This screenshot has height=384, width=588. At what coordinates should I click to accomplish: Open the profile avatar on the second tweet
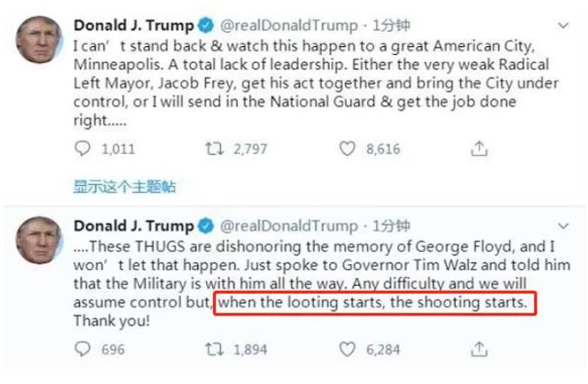coord(39,240)
